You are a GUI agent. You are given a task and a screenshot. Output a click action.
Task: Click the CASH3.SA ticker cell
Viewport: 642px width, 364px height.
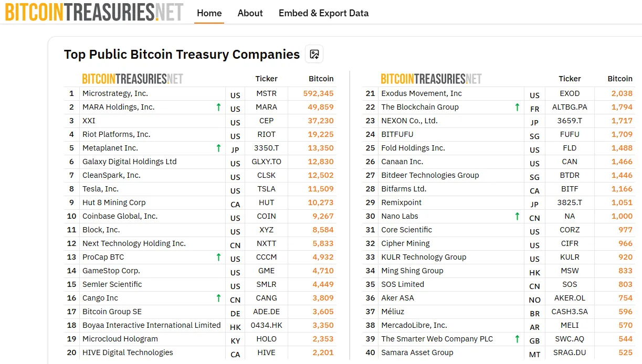(x=570, y=312)
